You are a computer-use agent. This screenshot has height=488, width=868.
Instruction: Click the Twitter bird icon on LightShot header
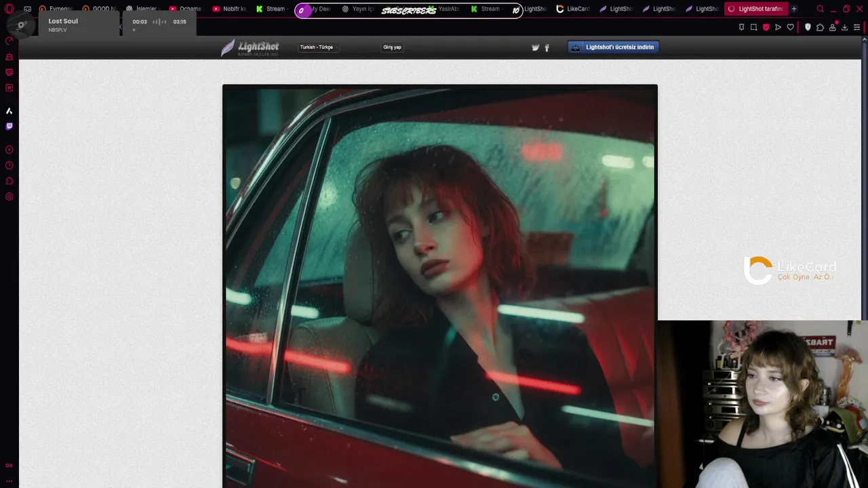[535, 47]
